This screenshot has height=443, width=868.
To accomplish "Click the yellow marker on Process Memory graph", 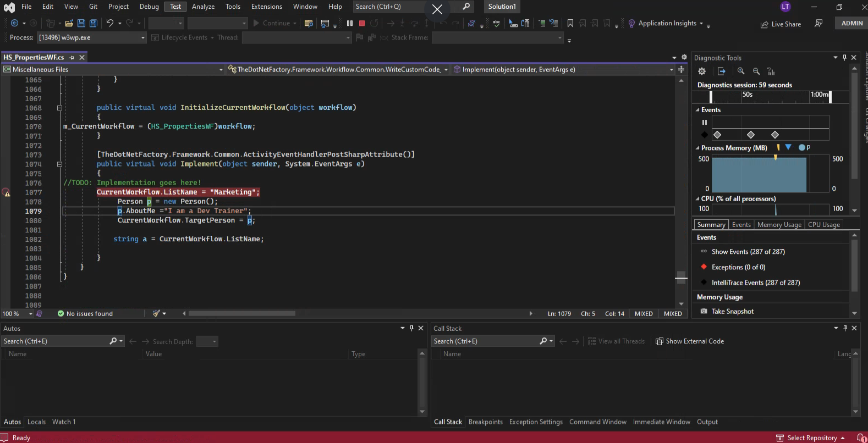I will 776,157.
